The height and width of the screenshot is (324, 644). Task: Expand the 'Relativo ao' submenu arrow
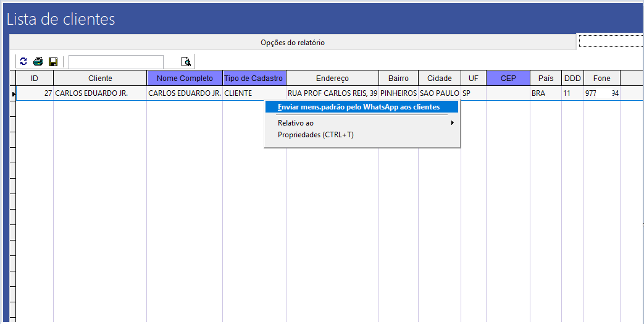pos(453,123)
